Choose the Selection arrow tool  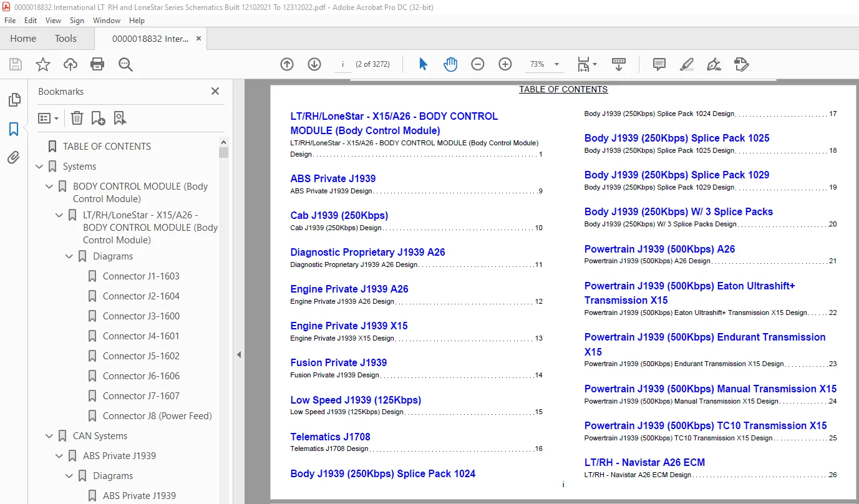tap(423, 64)
